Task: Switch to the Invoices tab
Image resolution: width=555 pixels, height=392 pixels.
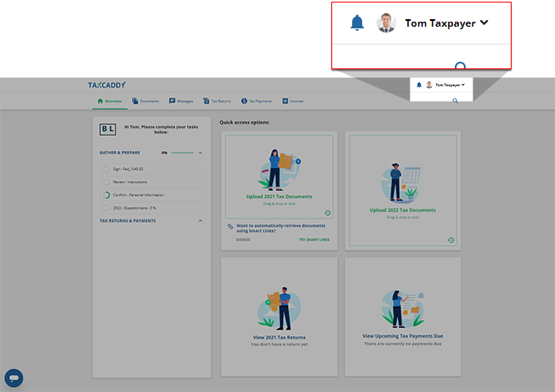Action: point(293,101)
